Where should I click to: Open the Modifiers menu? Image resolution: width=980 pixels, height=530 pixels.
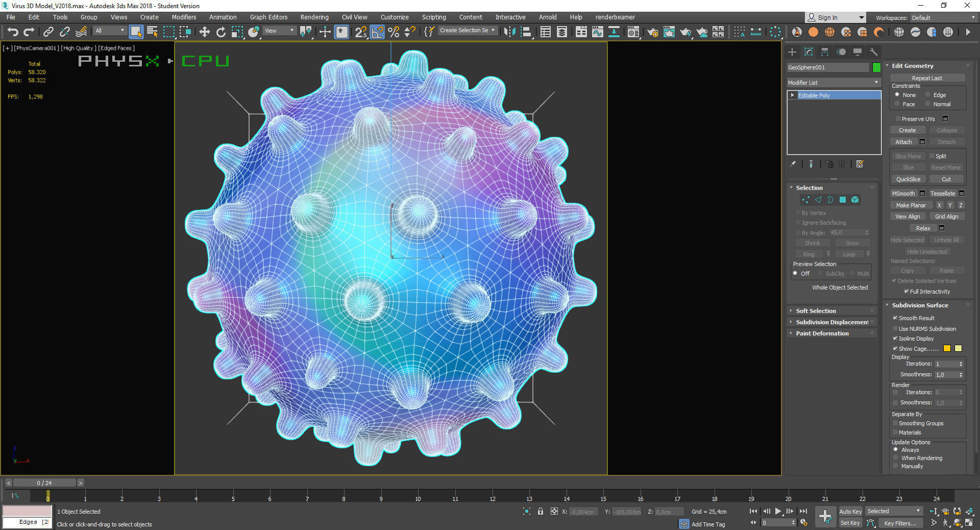(x=184, y=17)
